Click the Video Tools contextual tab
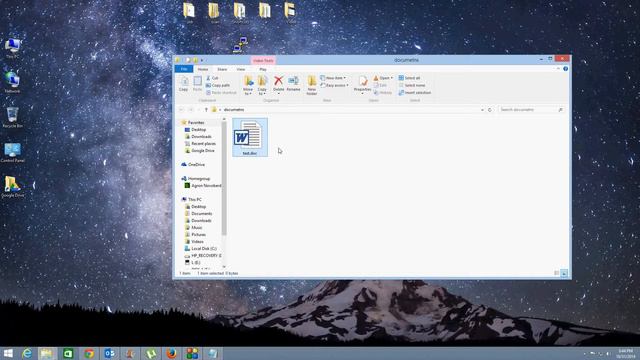Screen dimensions: 640x360 click(263, 60)
